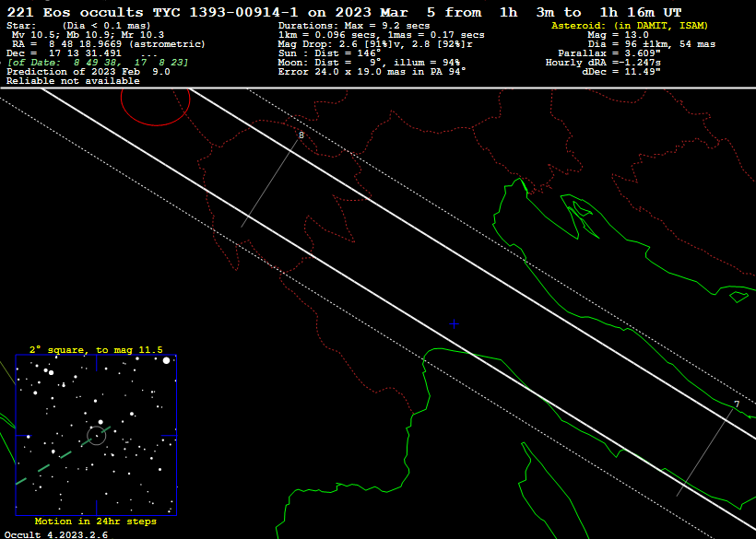This screenshot has width=756, height=539.
Task: Click 'Sun : Dist = 146°' text
Action: [329, 53]
